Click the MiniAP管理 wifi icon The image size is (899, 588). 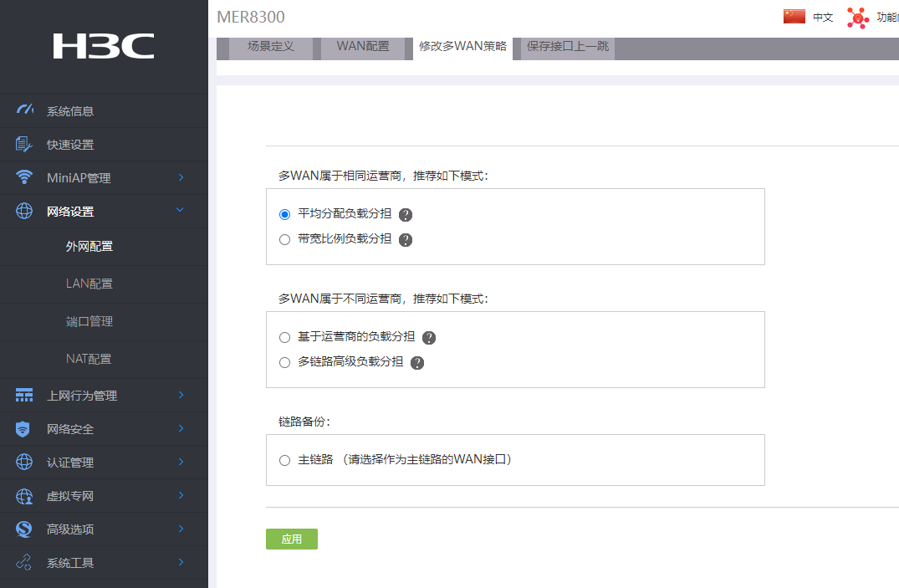24,176
